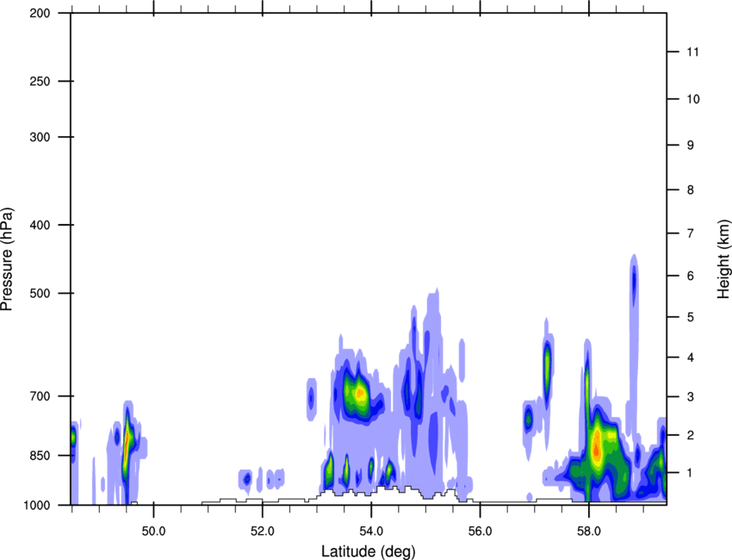
Task: Click the 200 pressure tick label
Action: pyautogui.click(x=40, y=13)
